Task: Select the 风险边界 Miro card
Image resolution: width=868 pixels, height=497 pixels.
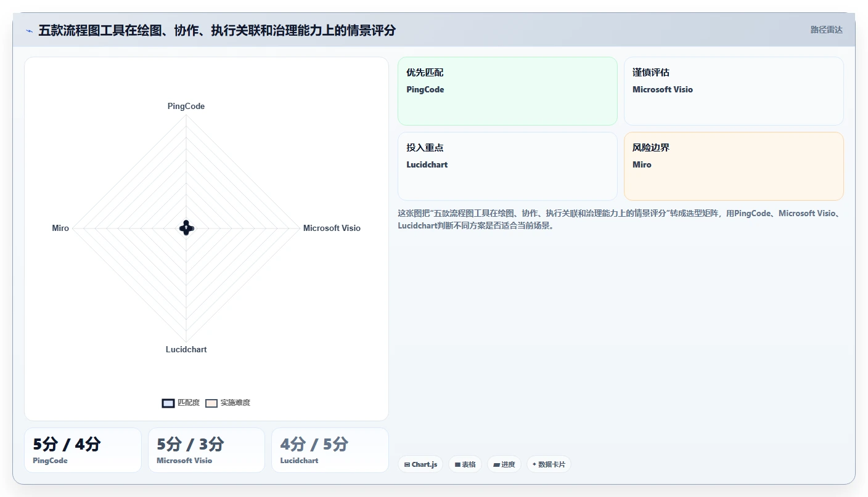Action: [734, 166]
